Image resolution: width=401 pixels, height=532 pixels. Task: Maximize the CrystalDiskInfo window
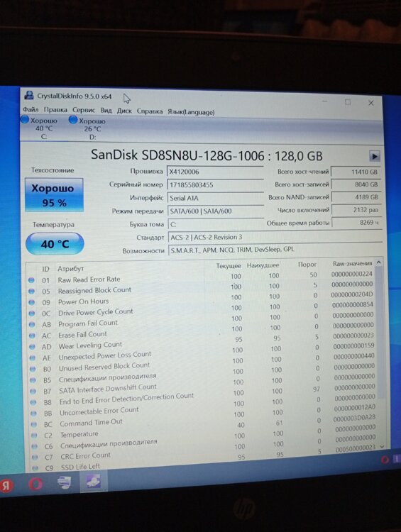348,101
